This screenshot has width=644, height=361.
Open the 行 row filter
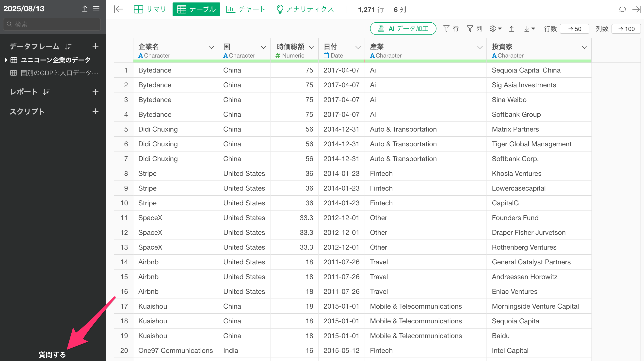coord(451,29)
